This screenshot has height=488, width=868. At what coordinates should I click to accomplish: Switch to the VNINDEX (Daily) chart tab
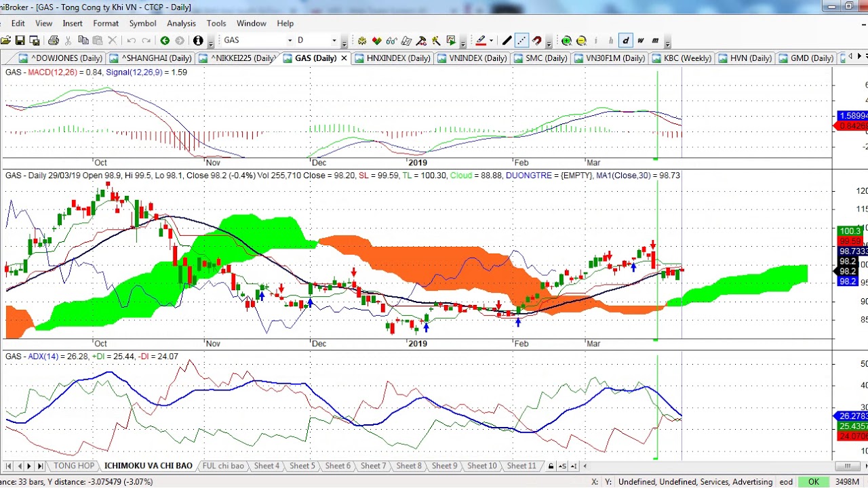pyautogui.click(x=472, y=58)
